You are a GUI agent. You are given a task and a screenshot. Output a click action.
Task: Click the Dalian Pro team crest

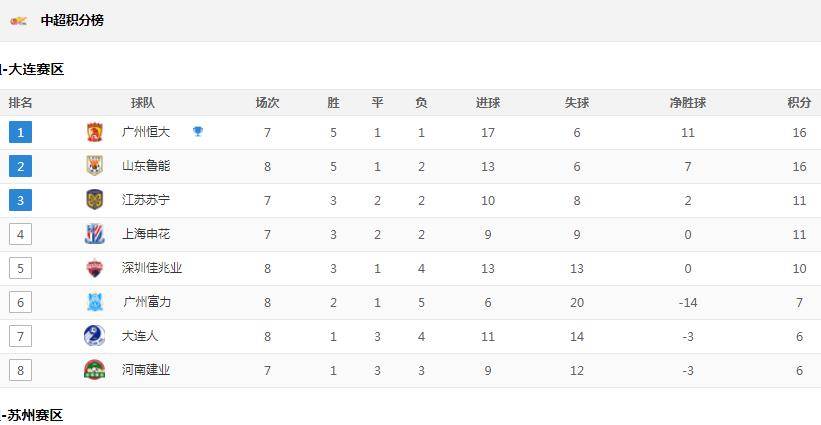point(94,336)
